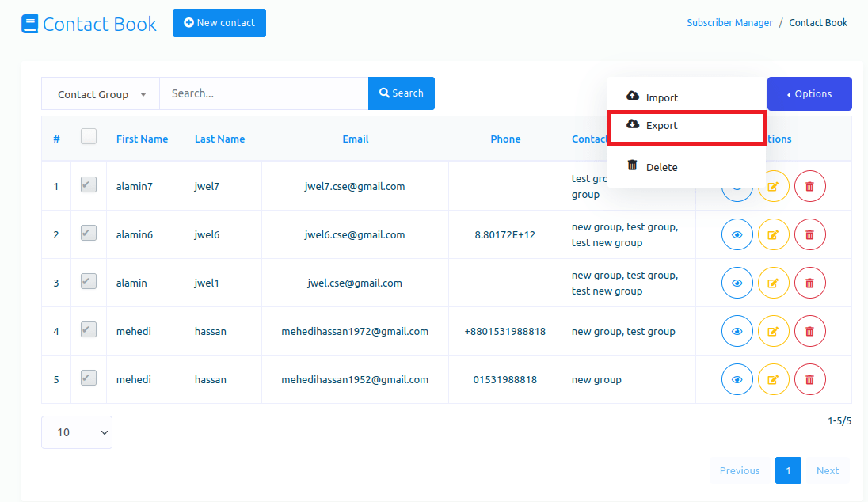868x502 pixels.
Task: Edit mehedihassan1972@gmail.com contact via pencil icon
Action: click(x=773, y=331)
